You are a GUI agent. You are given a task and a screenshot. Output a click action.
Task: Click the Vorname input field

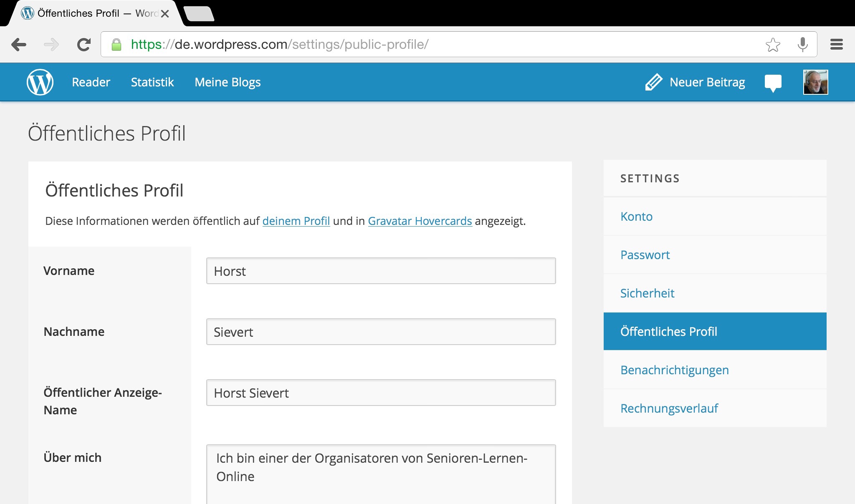(x=381, y=271)
